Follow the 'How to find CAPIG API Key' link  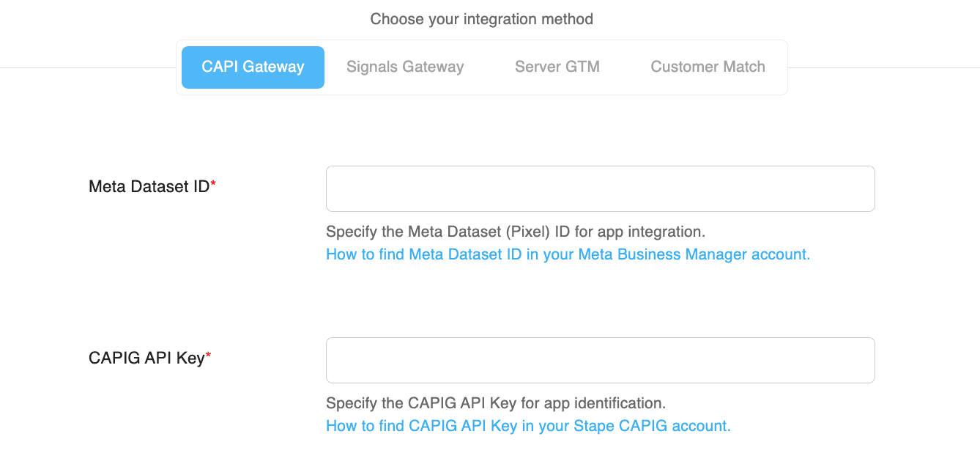point(528,426)
